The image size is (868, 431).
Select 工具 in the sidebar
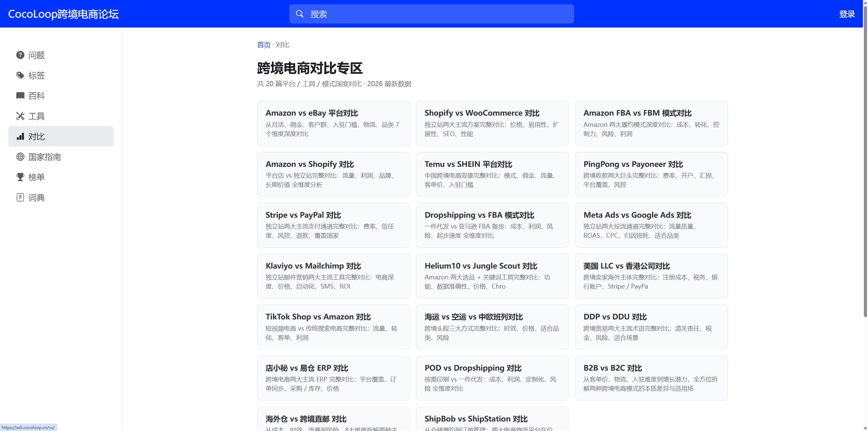coord(61,116)
